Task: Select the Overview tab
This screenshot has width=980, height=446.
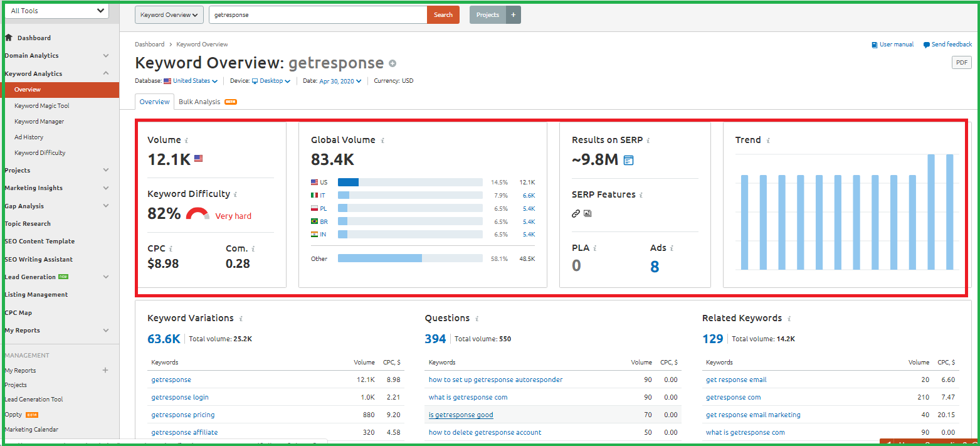Action: coord(154,102)
